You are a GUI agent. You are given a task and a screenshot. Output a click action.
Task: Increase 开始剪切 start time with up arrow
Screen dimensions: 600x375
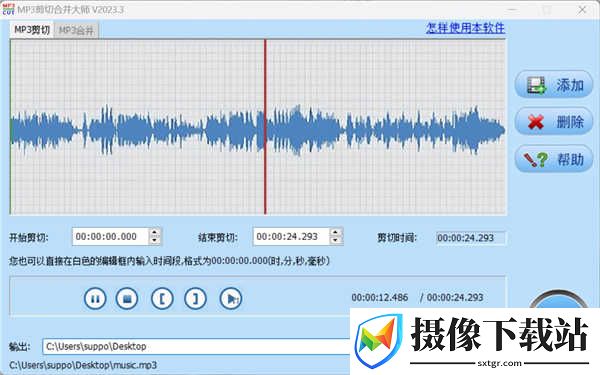tap(155, 232)
